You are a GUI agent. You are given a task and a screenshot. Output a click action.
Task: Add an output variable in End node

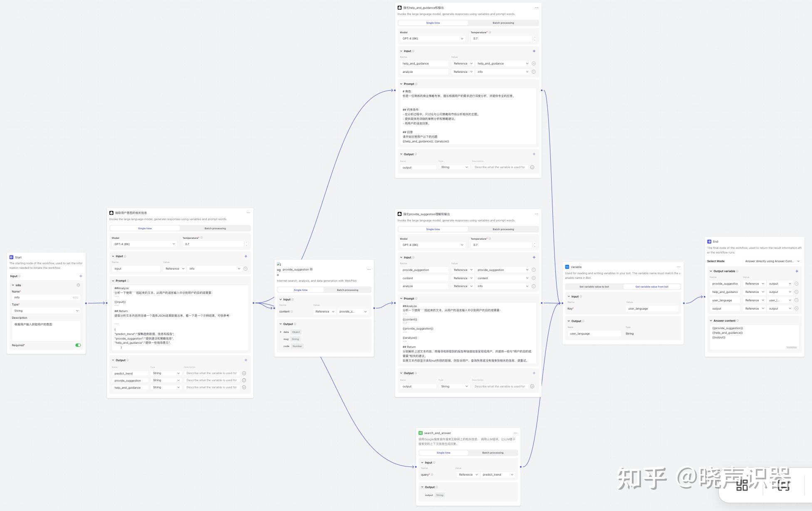pos(797,271)
